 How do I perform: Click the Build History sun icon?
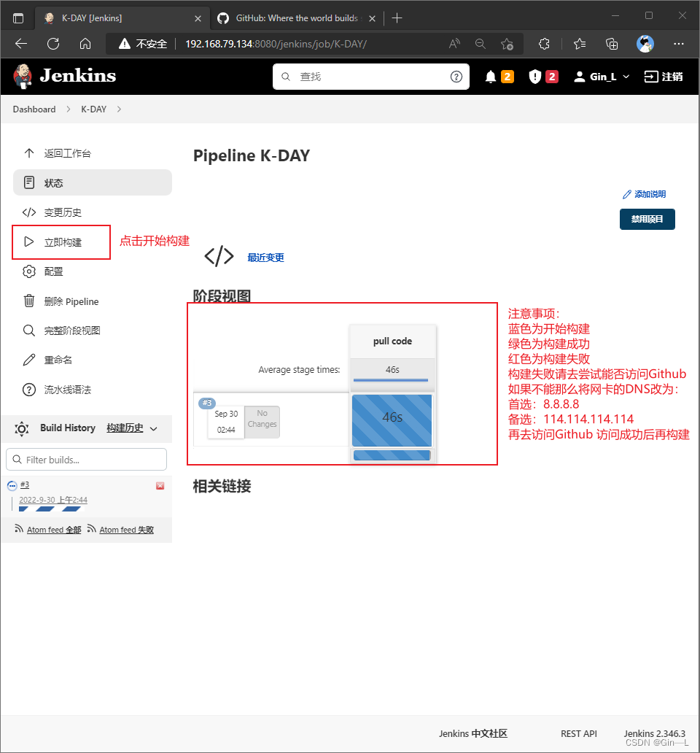[22, 428]
